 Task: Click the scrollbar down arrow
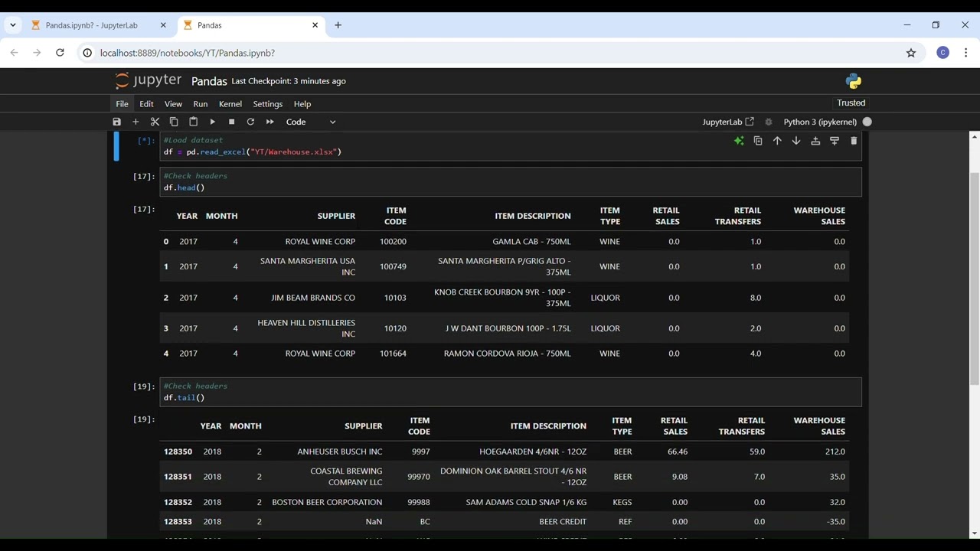[x=974, y=533]
